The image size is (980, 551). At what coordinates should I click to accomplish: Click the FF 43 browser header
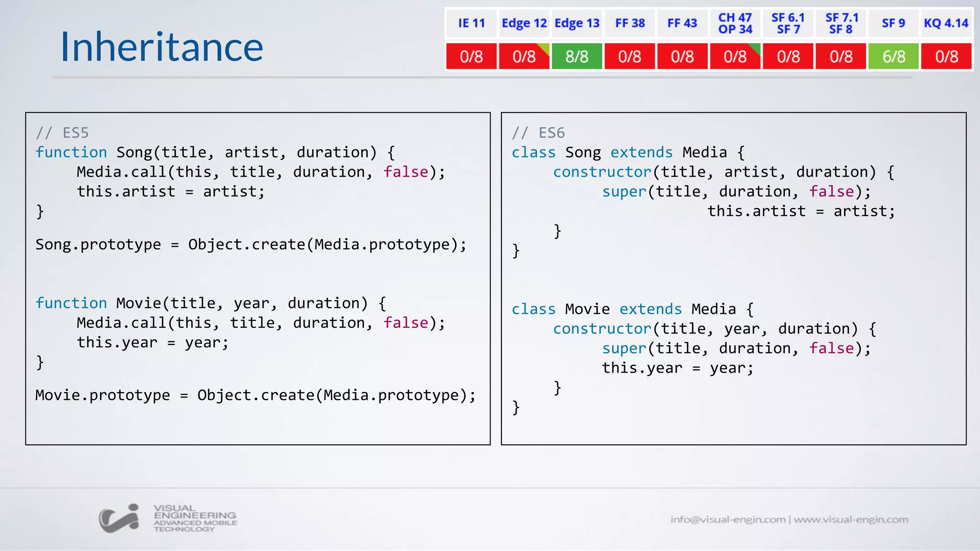(682, 23)
